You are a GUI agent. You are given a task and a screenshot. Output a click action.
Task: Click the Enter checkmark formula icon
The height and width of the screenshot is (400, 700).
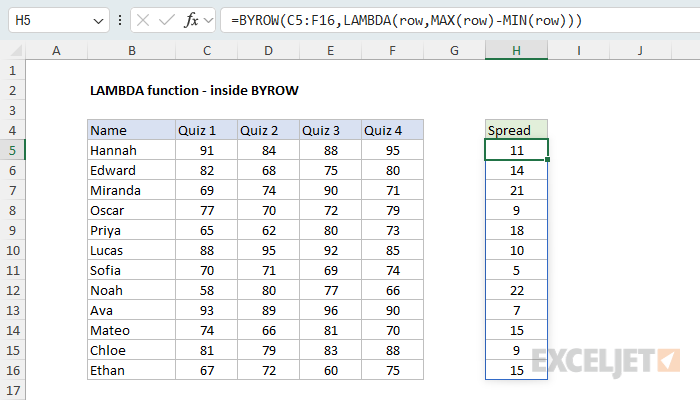167,20
